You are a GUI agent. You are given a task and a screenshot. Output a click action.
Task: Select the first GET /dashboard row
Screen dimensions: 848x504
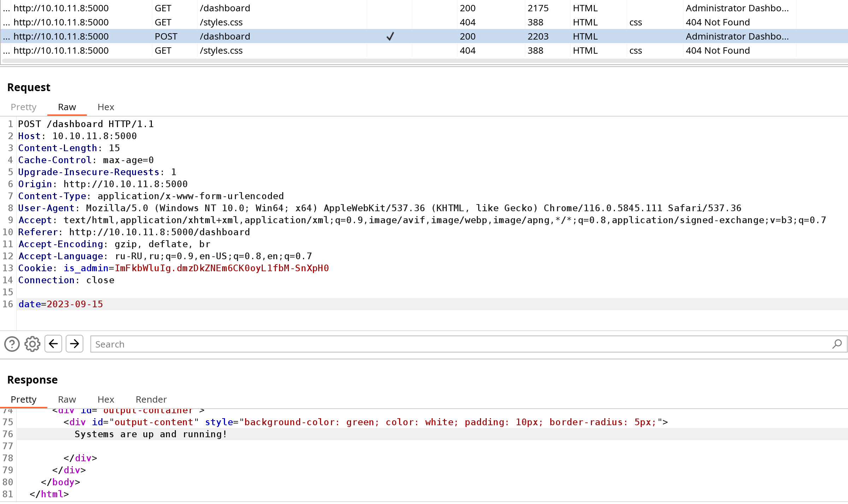point(424,8)
